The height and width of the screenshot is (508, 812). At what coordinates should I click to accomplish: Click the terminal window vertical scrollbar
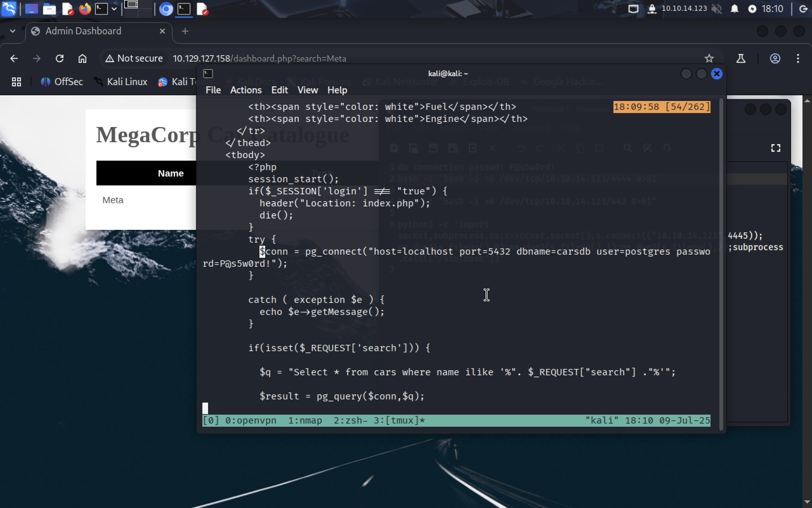[x=721, y=264]
